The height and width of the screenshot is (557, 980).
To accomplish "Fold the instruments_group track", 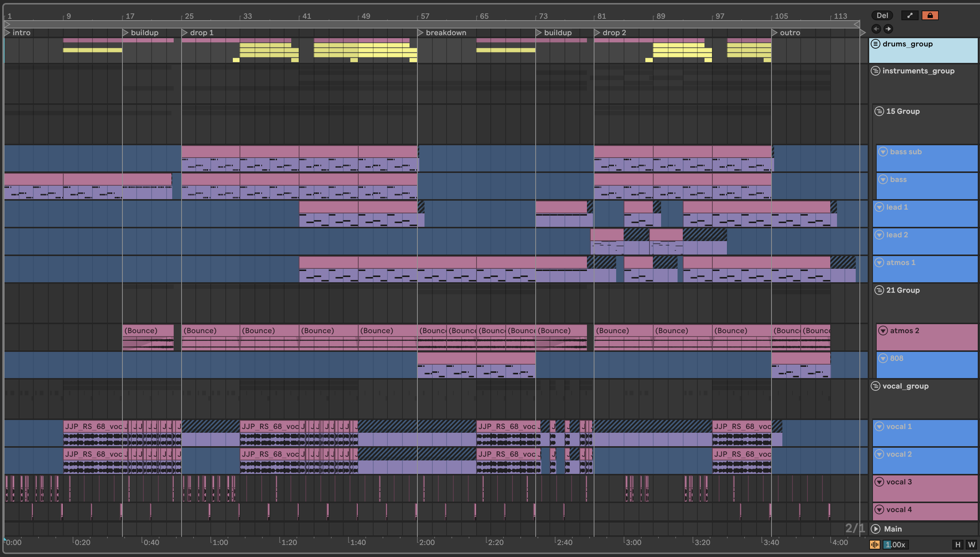I will [875, 71].
